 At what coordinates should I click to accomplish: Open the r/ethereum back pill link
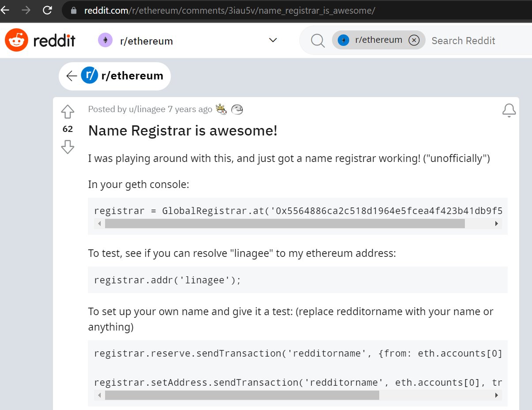click(115, 76)
